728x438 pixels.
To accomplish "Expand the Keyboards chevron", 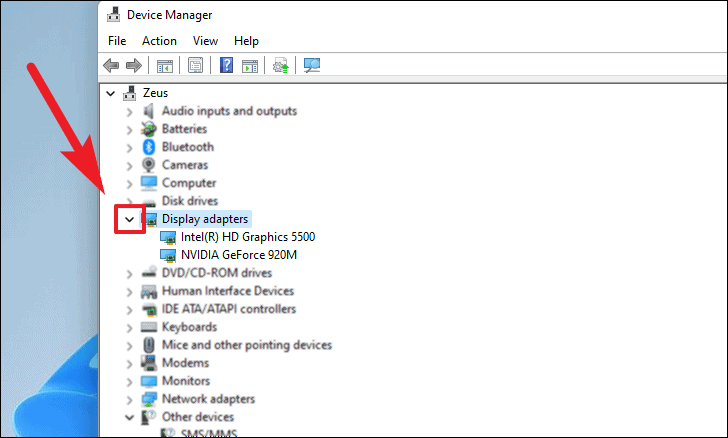I will (130, 328).
